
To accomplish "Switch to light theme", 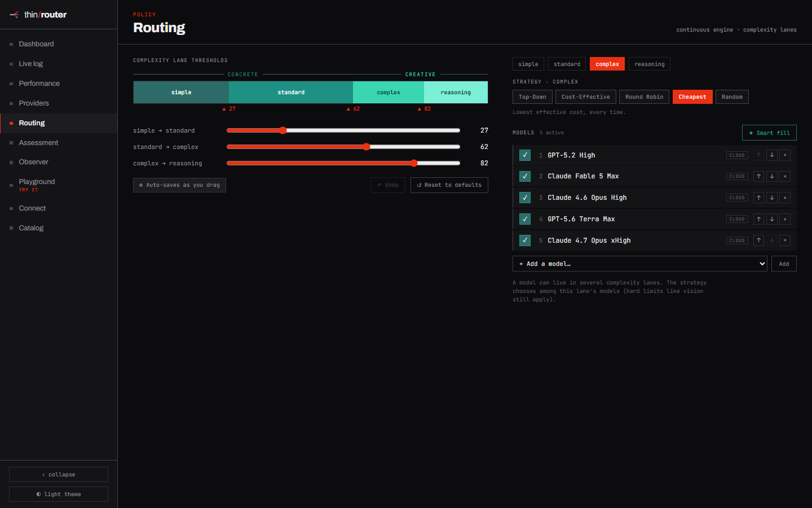I will click(59, 494).
